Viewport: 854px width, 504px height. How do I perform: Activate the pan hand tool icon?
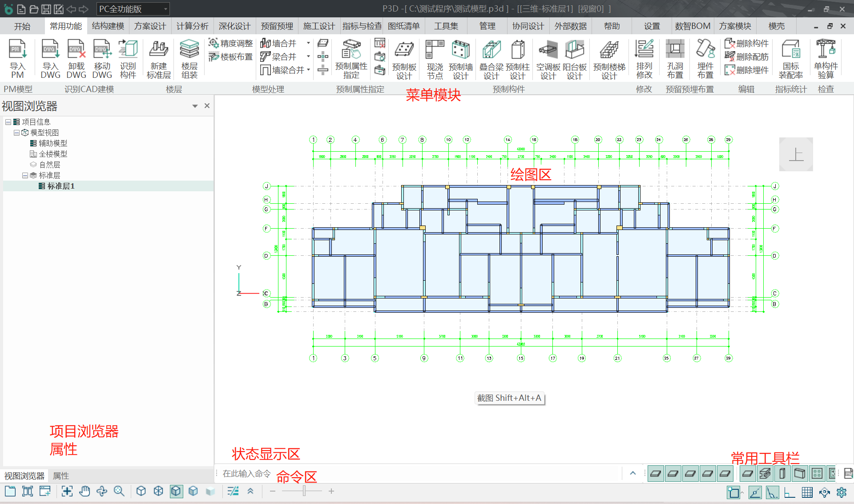[x=85, y=491]
